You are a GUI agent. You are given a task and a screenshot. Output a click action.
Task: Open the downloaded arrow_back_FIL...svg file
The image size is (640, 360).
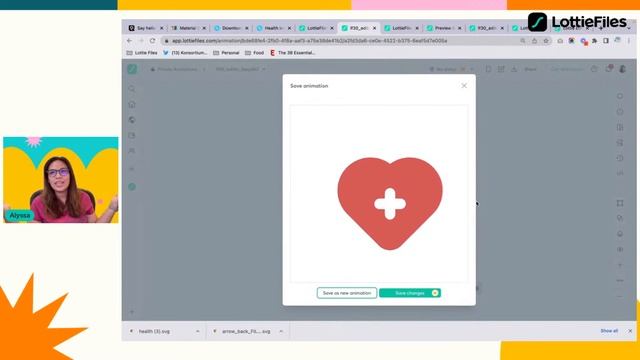click(x=246, y=331)
